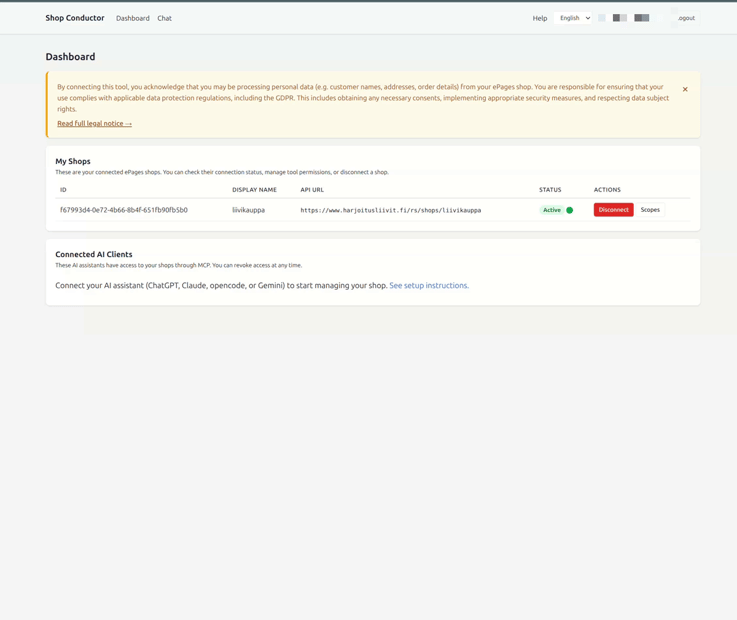Switch to the Chat nav item

[x=165, y=18]
